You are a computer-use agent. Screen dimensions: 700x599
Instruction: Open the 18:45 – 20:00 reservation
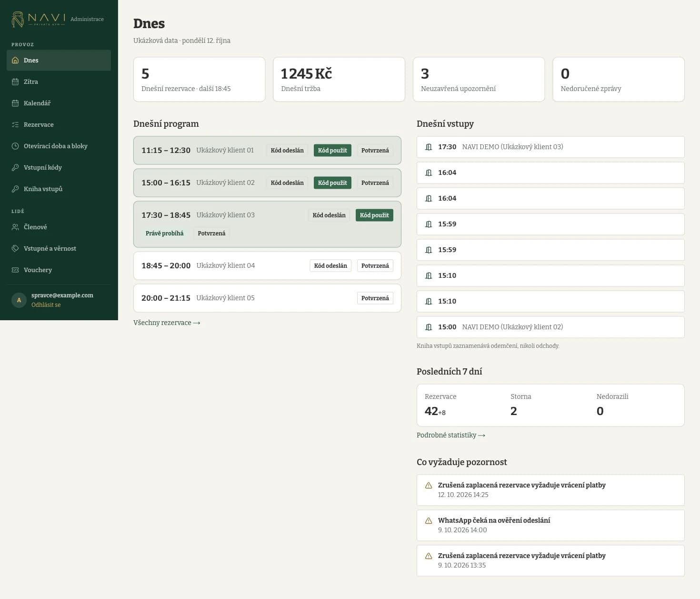pyautogui.click(x=267, y=266)
